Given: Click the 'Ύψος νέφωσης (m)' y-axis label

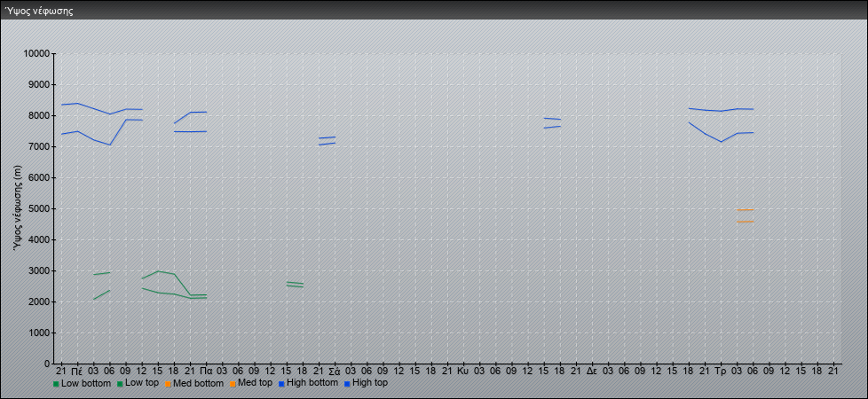Looking at the screenshot, I should [19, 208].
